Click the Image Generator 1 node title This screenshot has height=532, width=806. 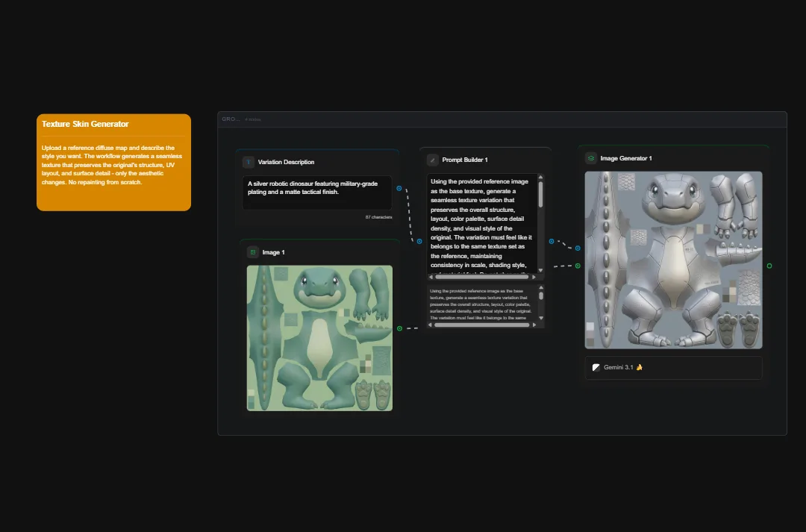[x=626, y=158]
